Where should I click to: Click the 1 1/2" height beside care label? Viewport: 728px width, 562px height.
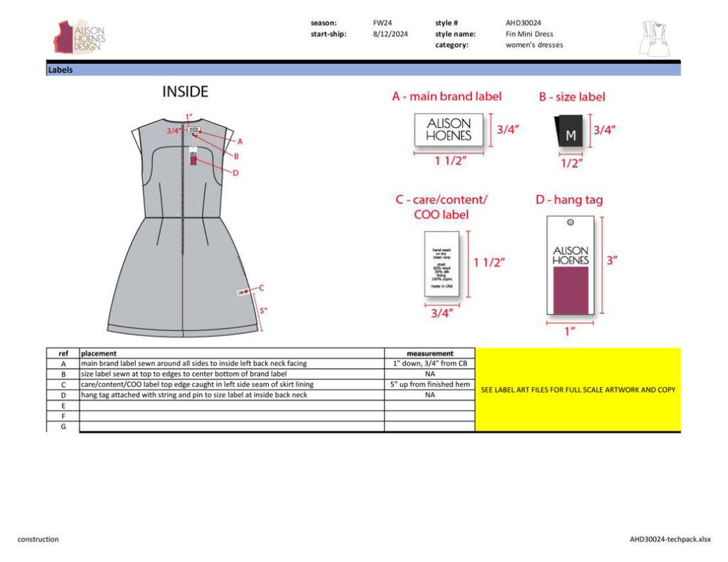coord(489,263)
